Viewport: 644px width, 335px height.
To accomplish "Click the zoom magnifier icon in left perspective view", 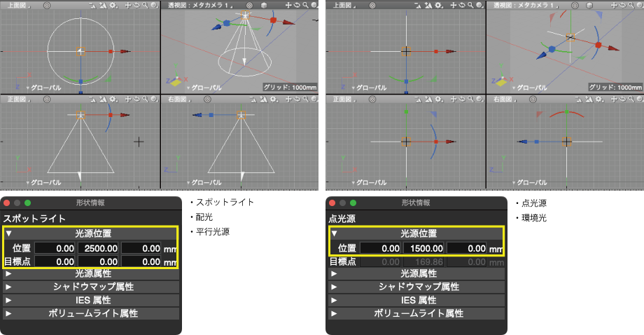I will pos(306,5).
